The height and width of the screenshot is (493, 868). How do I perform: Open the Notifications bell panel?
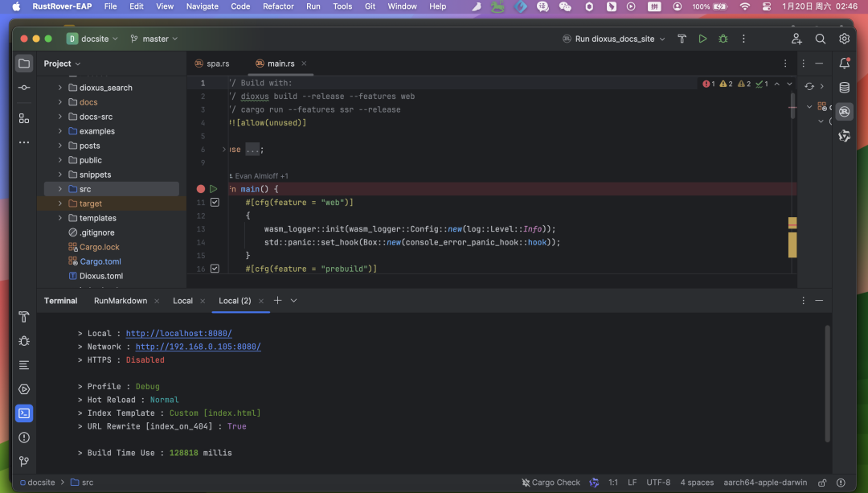coord(844,64)
